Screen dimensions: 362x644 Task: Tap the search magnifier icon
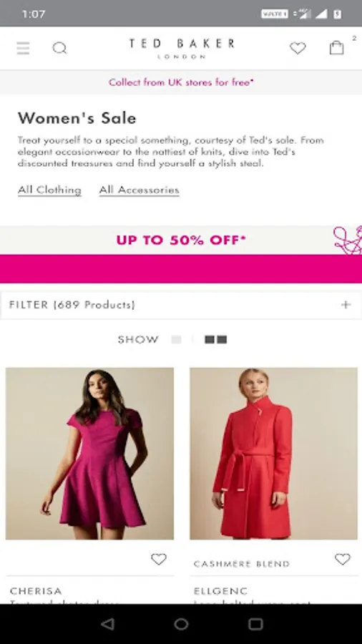coord(59,49)
